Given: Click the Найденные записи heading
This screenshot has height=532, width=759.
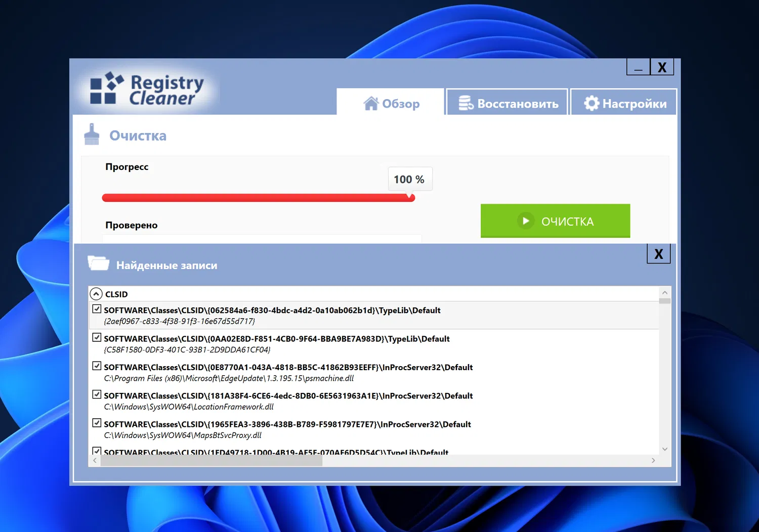Looking at the screenshot, I should [166, 265].
